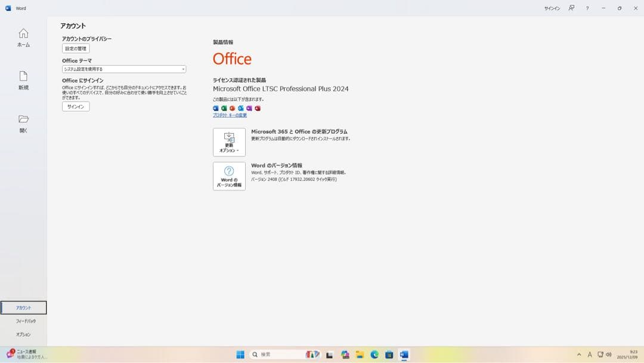Switch to the フィードバック section

point(24,321)
